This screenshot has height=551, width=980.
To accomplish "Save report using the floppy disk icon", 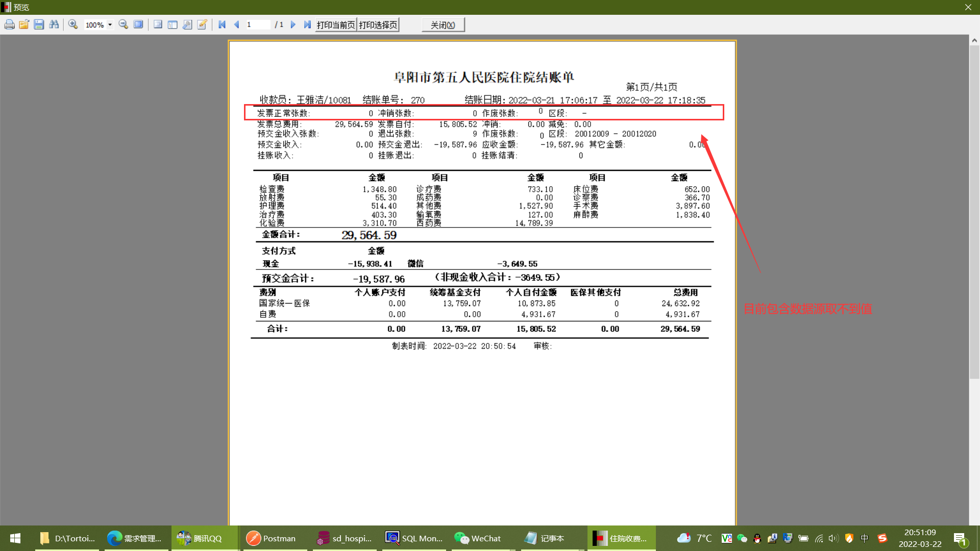I will [x=39, y=24].
